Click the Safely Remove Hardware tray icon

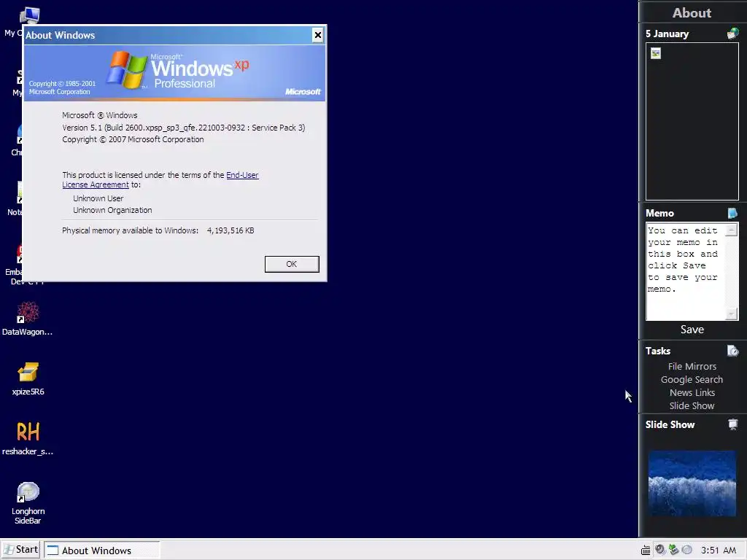673,550
